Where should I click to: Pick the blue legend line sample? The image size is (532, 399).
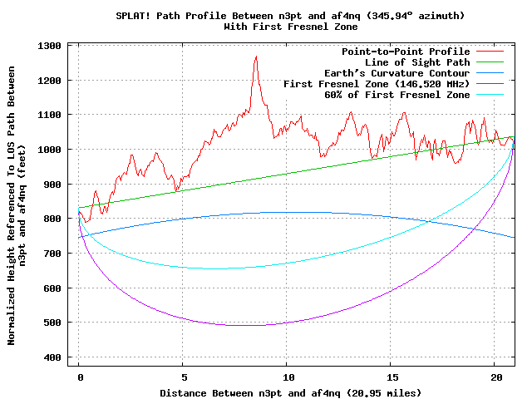(492, 73)
